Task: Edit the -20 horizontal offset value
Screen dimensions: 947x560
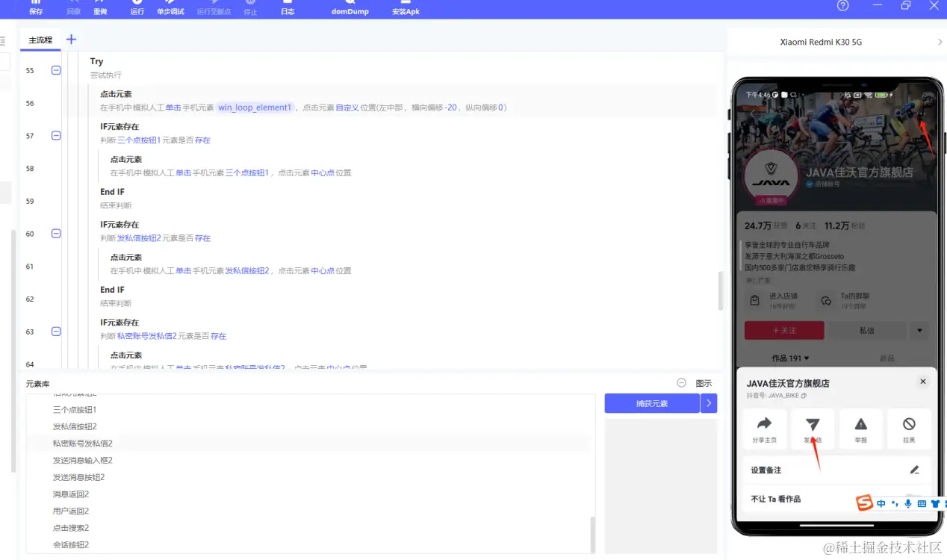Action: (450, 108)
